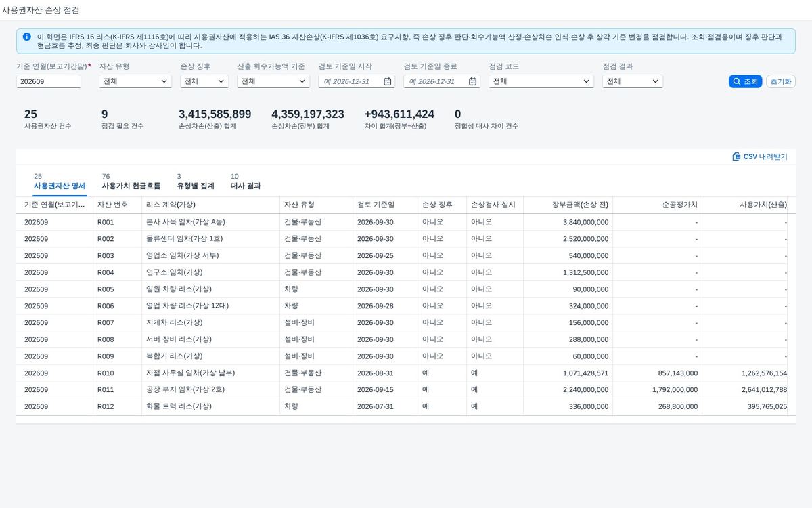Select the 복합기 리스(가상) cell
The height and width of the screenshot is (508, 812).
(211, 356)
